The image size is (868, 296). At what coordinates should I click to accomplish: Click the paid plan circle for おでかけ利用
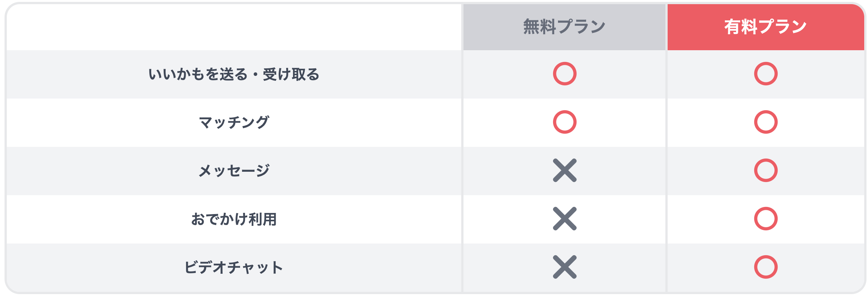766,219
